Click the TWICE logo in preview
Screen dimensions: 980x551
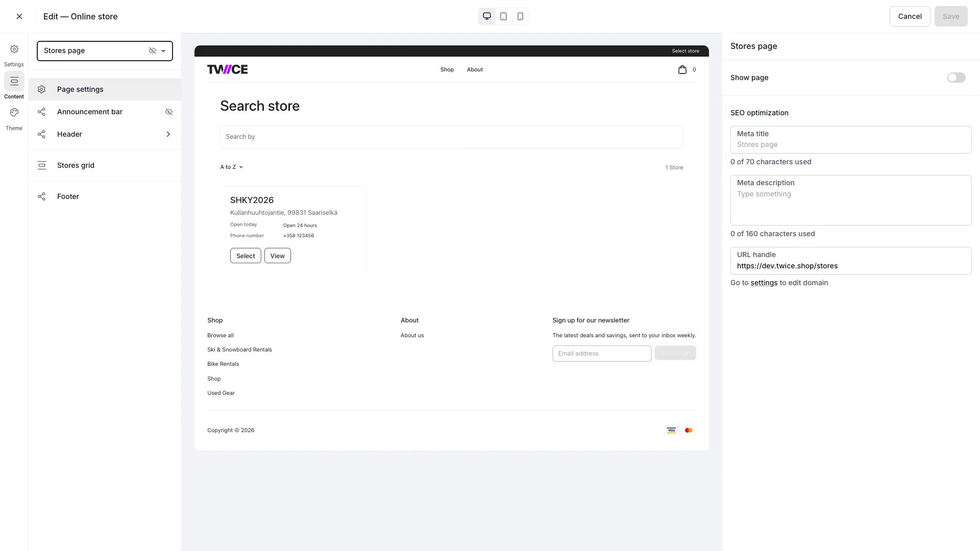[227, 69]
